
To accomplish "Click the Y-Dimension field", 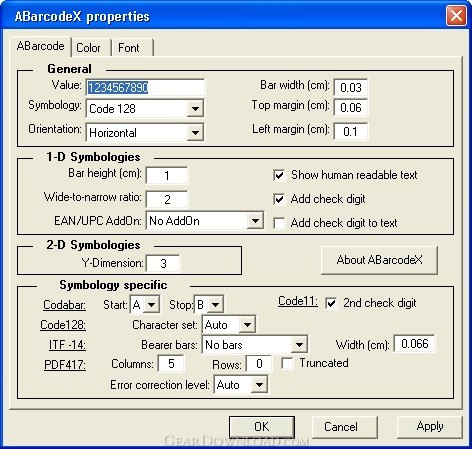I will (163, 263).
